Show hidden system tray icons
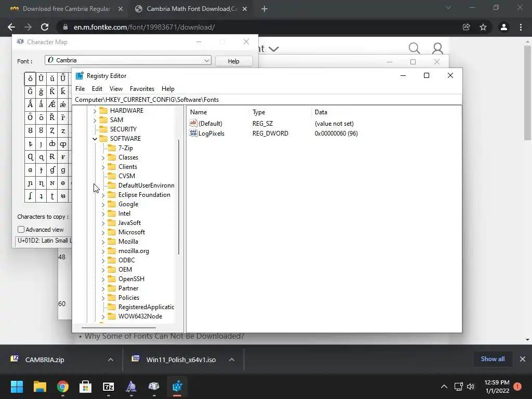 coord(444,387)
